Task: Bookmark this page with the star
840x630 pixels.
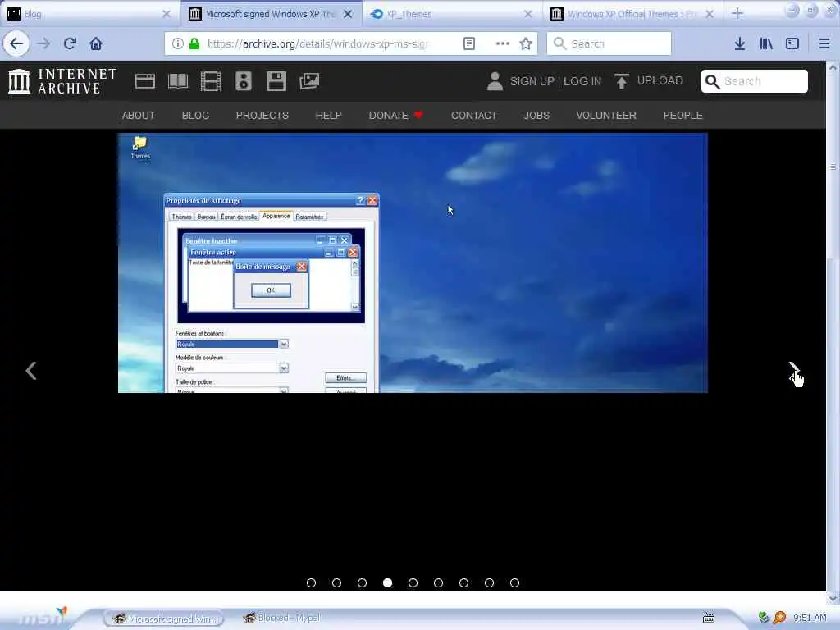Action: point(526,44)
